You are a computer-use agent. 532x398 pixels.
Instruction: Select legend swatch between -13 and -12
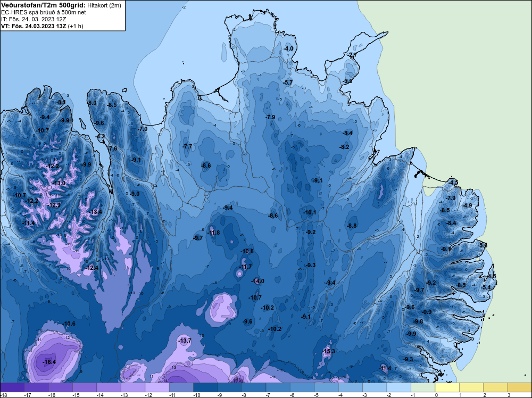[133, 387]
